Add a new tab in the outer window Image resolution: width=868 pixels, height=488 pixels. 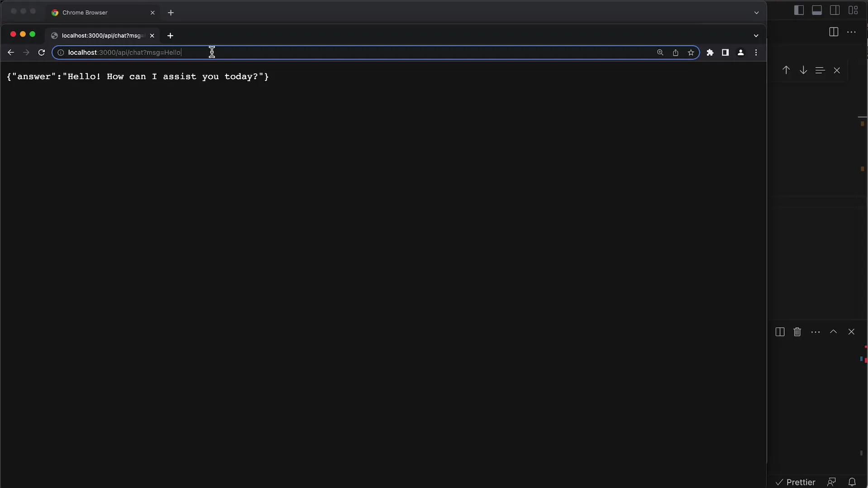(171, 13)
